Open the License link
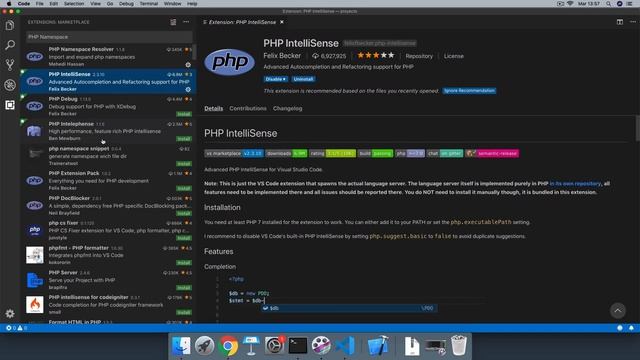Image resolution: width=640 pixels, height=360 pixels. coord(453,56)
